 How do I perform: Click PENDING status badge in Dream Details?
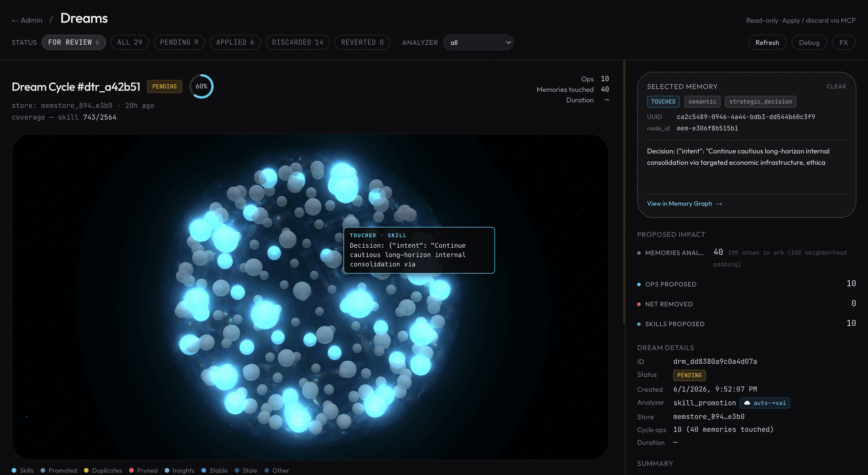point(689,375)
